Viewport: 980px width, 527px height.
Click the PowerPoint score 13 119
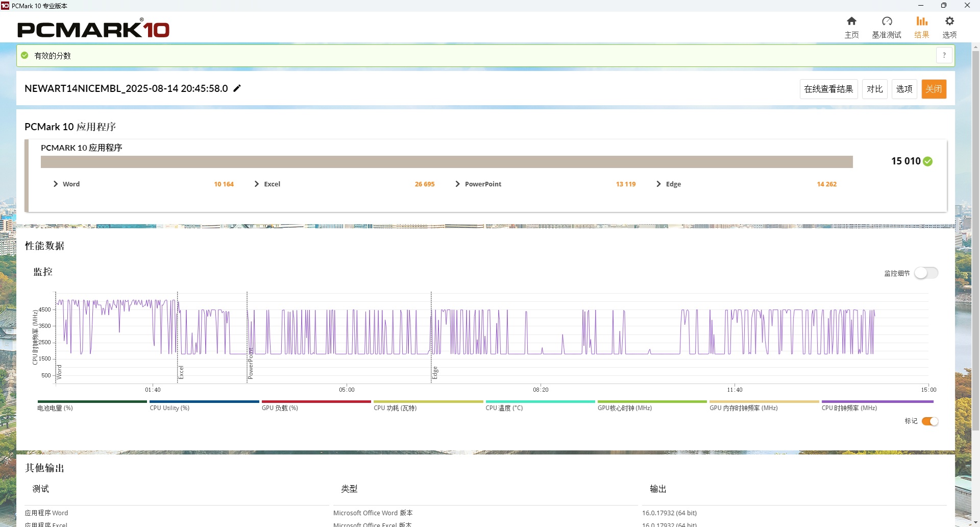tap(626, 184)
